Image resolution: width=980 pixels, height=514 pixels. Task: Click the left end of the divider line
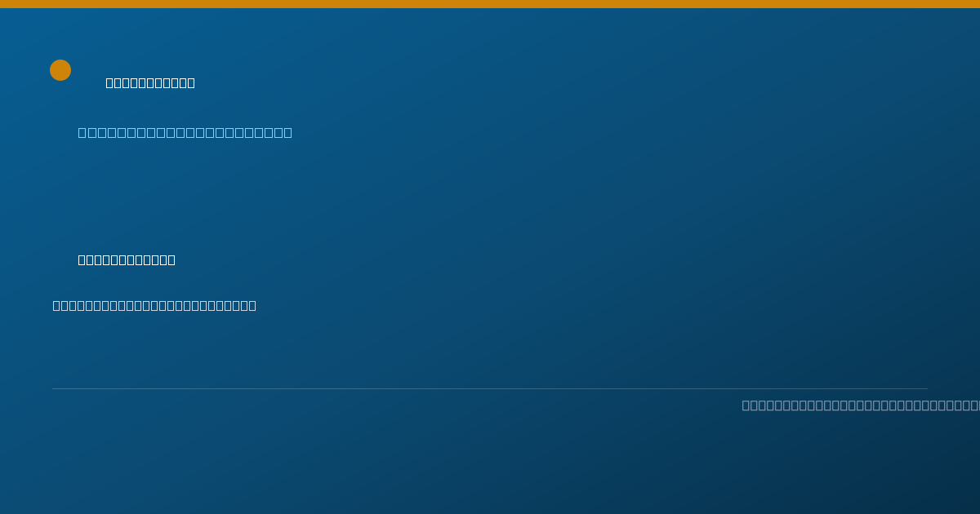point(54,388)
